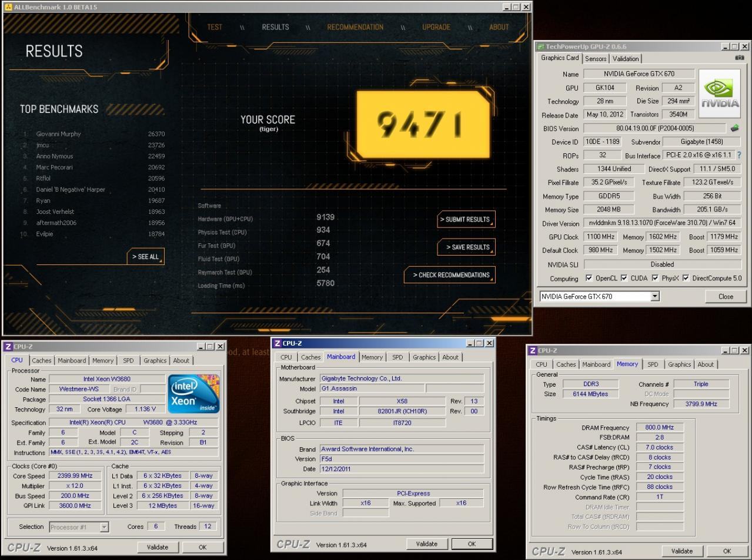Screen dimensions: 752x560
Task: Click the GPU-Z title bar icon
Action: tap(540, 46)
